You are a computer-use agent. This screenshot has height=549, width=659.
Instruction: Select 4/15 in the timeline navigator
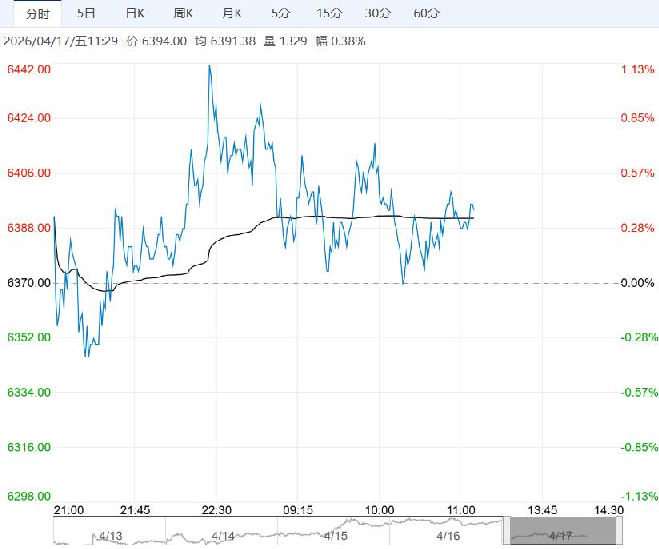click(x=337, y=533)
